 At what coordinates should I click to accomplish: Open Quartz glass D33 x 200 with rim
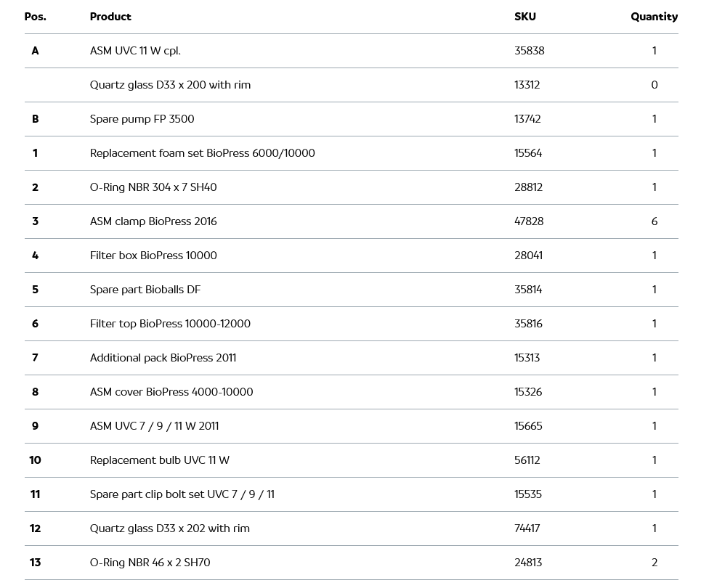pos(170,85)
